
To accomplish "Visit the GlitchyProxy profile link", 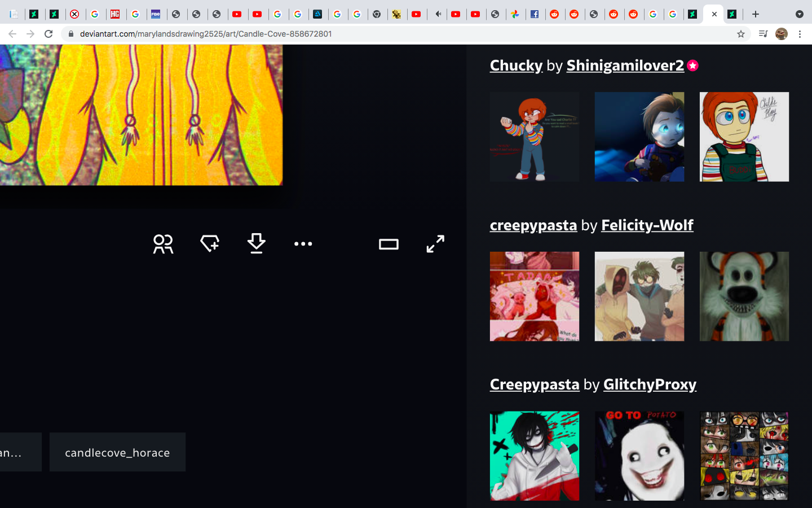I will point(650,384).
